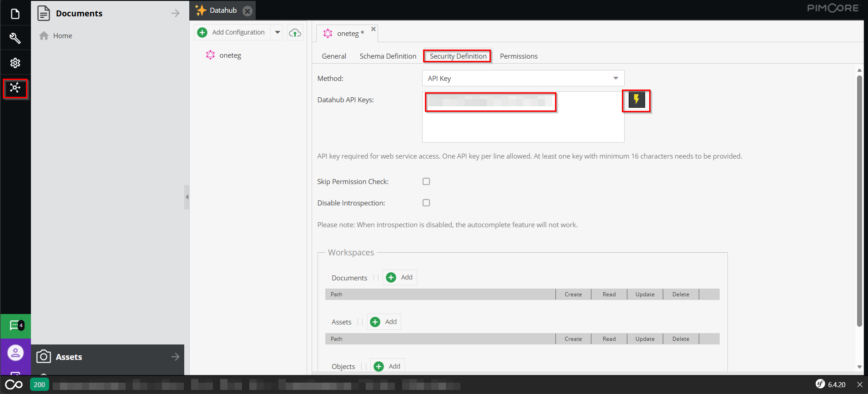Open the Datahub graph sidebar icon

click(15, 88)
